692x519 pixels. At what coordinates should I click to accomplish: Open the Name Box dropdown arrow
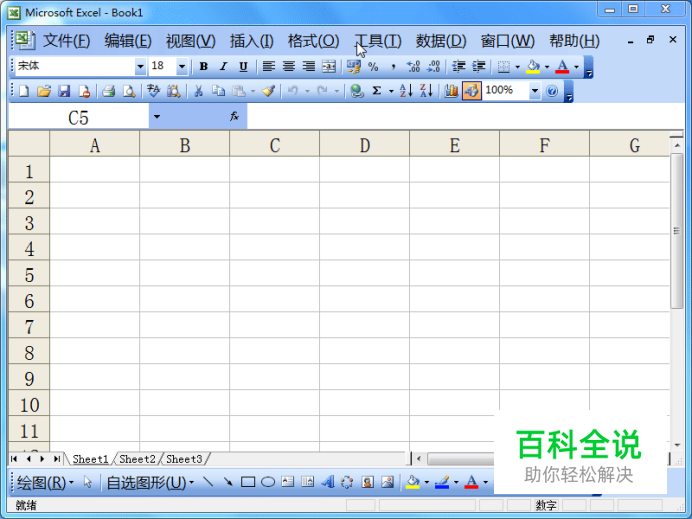click(157, 117)
